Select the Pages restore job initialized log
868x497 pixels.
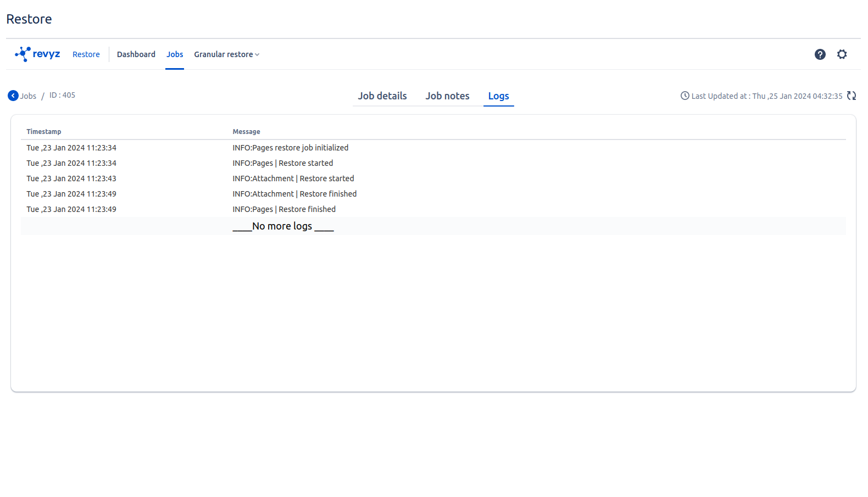point(290,148)
